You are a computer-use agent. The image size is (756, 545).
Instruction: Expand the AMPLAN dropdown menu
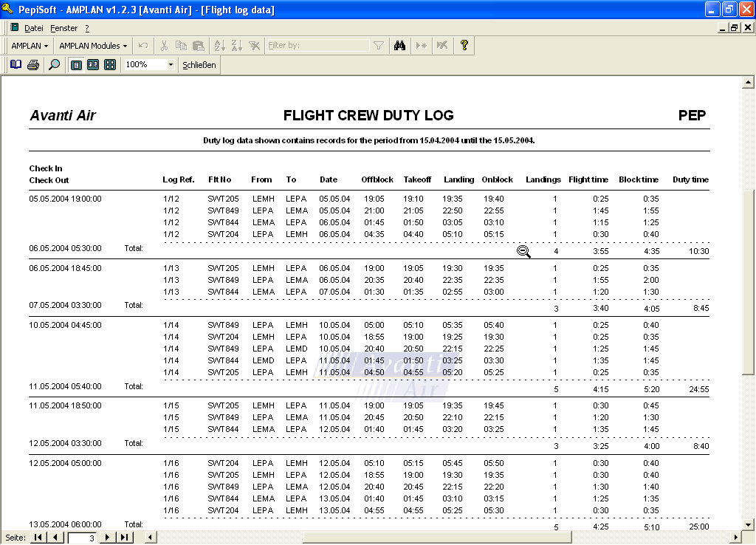point(30,46)
